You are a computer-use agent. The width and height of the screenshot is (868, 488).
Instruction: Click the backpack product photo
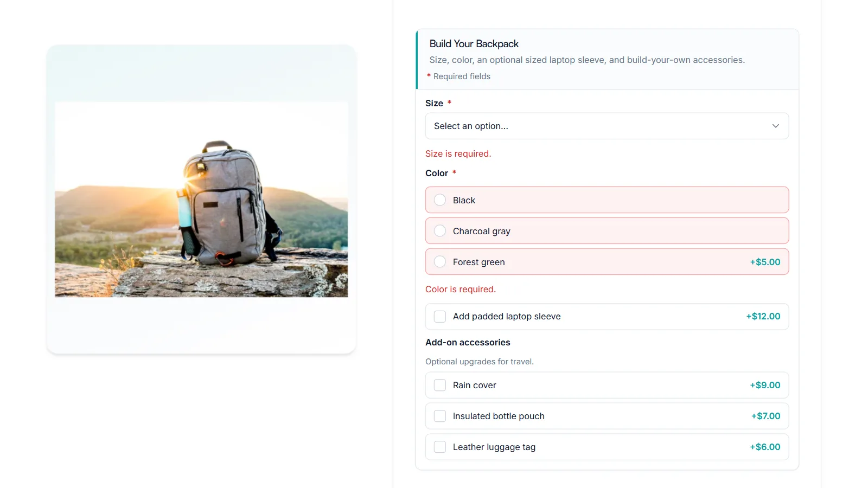201,200
